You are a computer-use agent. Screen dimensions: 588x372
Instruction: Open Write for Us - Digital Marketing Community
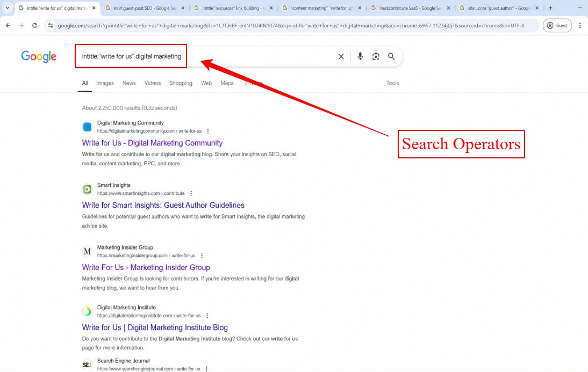[x=152, y=143]
